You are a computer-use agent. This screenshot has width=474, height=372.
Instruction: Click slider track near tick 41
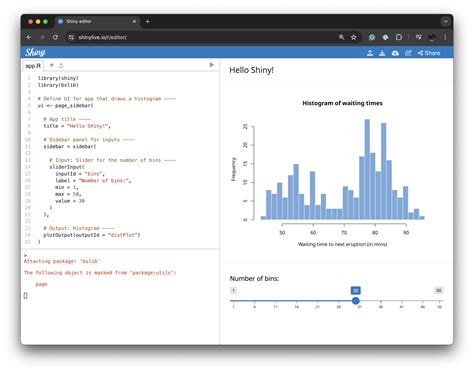(x=402, y=301)
